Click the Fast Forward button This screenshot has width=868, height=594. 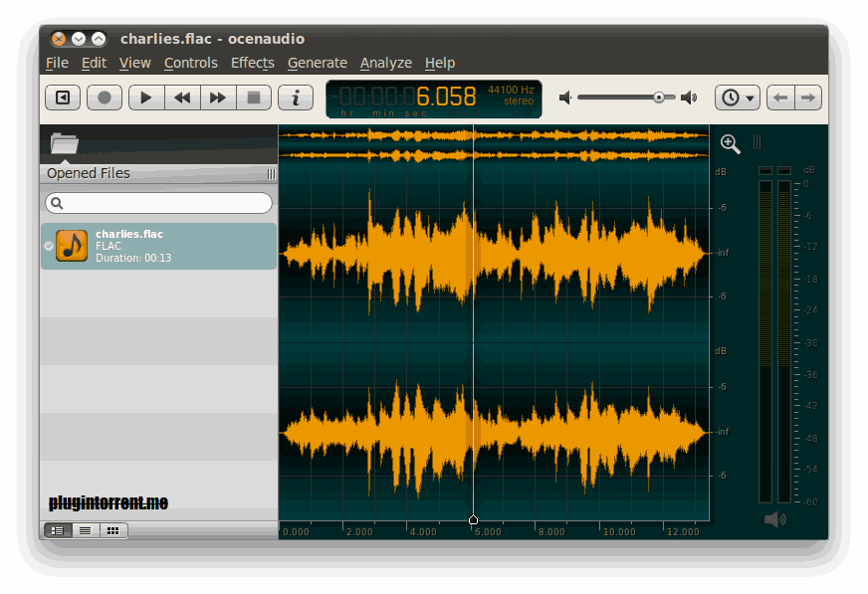tap(218, 98)
